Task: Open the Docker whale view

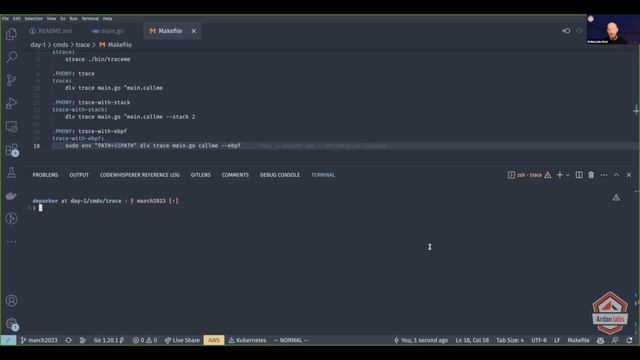Action: [11, 196]
